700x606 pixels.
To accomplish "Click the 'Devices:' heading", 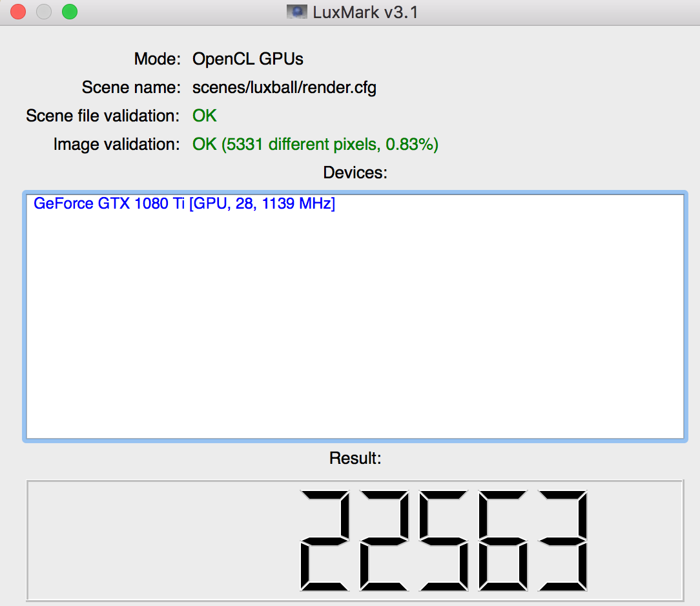I will point(355,173).
